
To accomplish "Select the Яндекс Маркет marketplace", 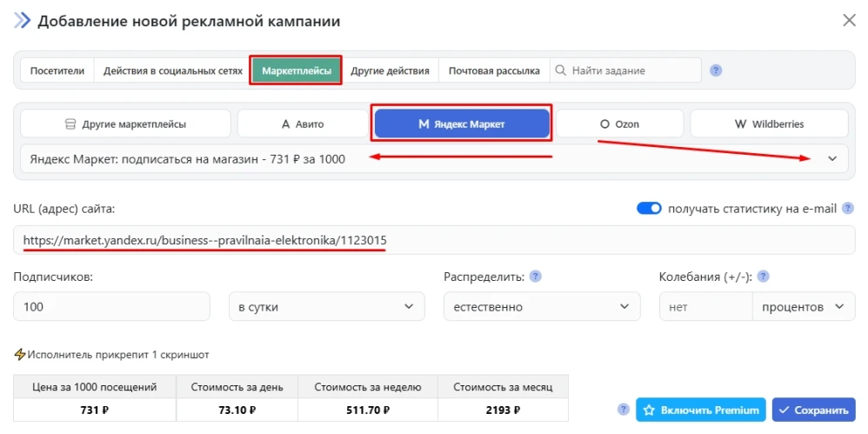I will (462, 124).
